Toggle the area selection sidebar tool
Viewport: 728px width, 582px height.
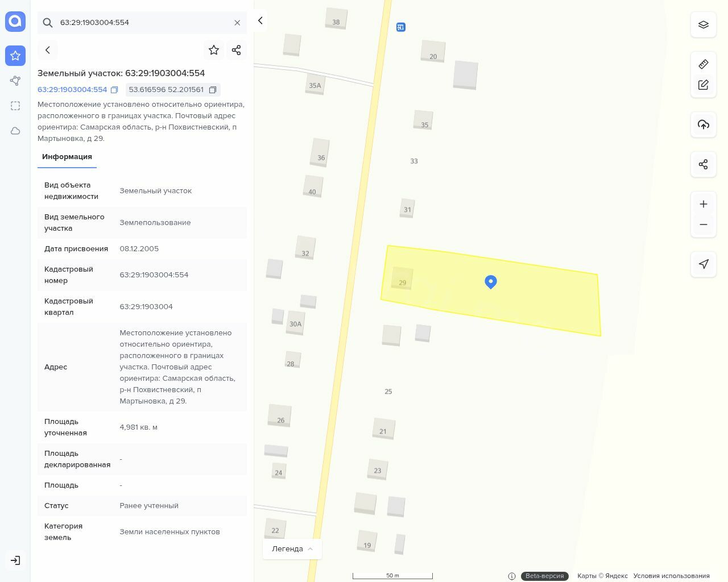(15, 106)
